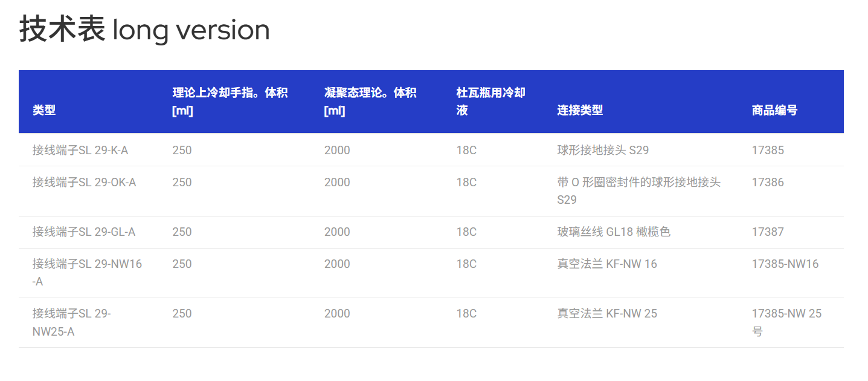Click 250 in the SL 29-NW25-A row
Screen dimensions: 868x381
point(182,313)
